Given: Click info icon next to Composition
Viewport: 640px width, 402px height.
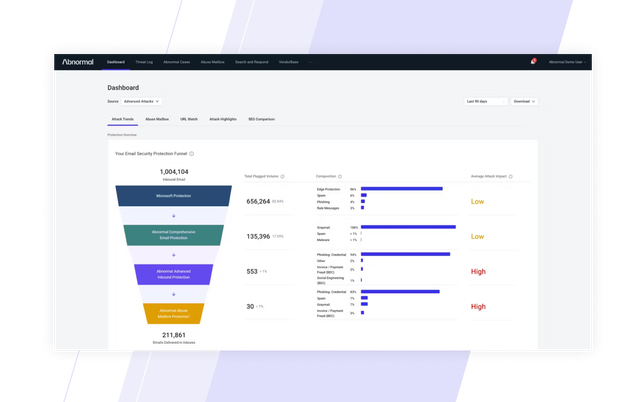Looking at the screenshot, I should click(341, 176).
